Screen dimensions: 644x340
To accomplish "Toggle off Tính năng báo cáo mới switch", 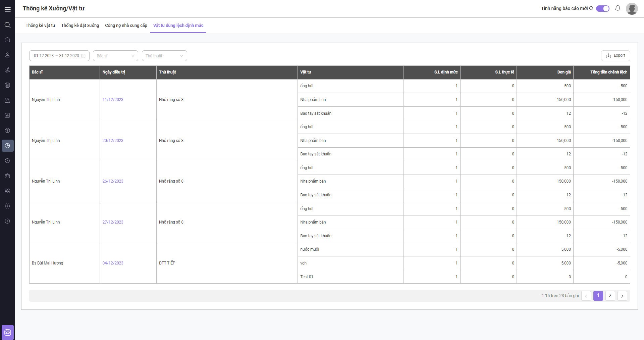I will (x=602, y=9).
